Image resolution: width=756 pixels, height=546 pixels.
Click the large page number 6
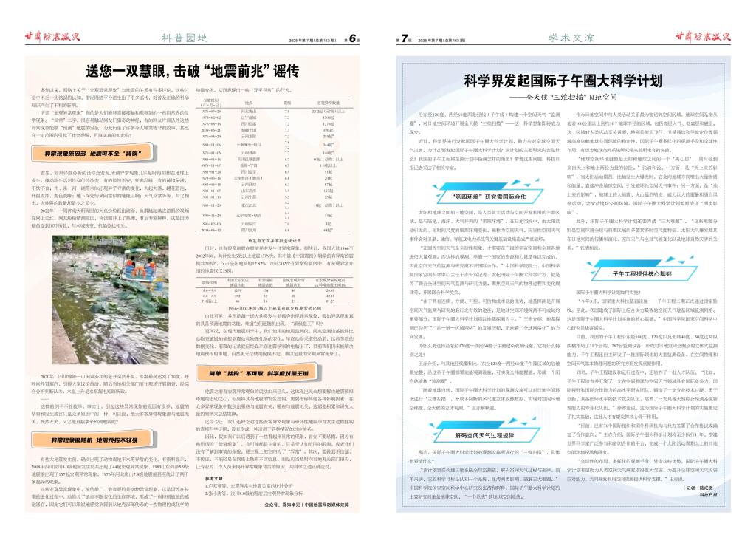point(354,38)
